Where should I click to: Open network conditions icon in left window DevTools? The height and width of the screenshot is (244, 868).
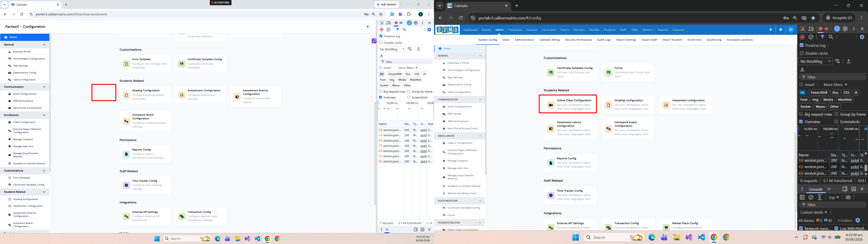click(x=410, y=49)
